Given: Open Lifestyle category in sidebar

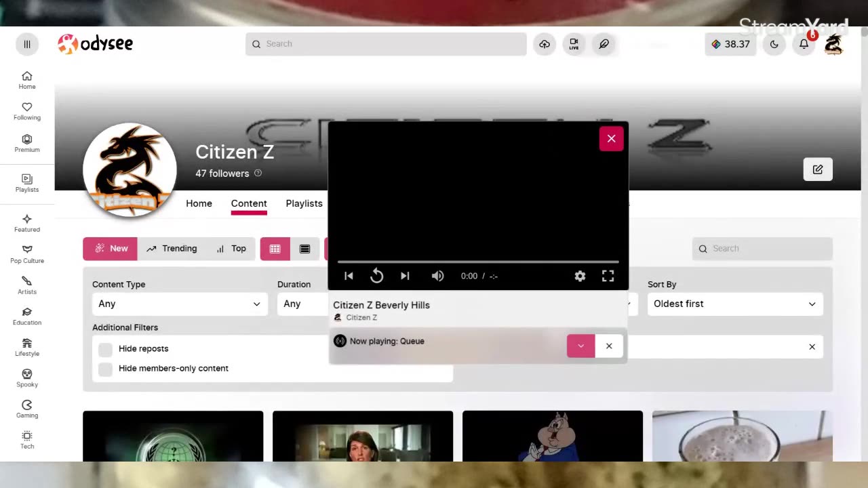Looking at the screenshot, I should [27, 348].
